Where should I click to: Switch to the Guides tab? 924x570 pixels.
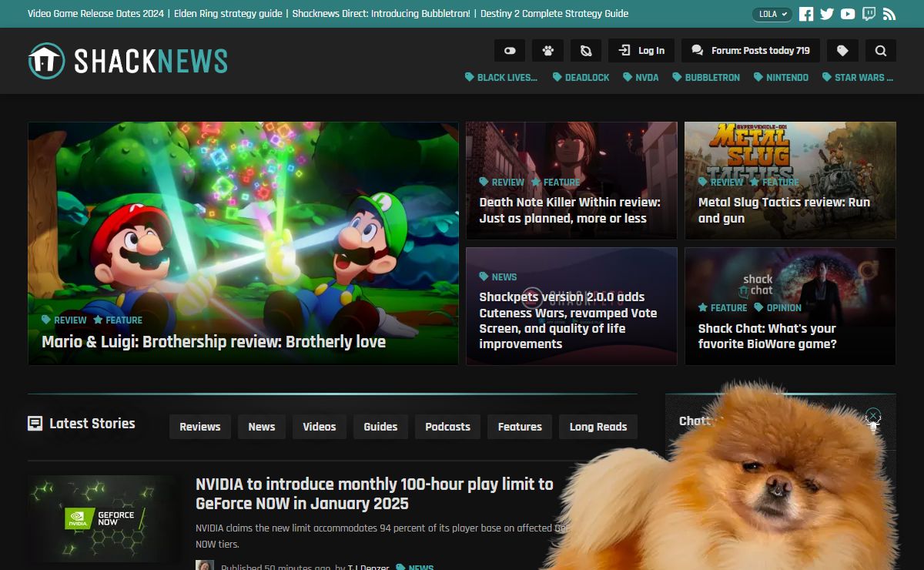(380, 427)
